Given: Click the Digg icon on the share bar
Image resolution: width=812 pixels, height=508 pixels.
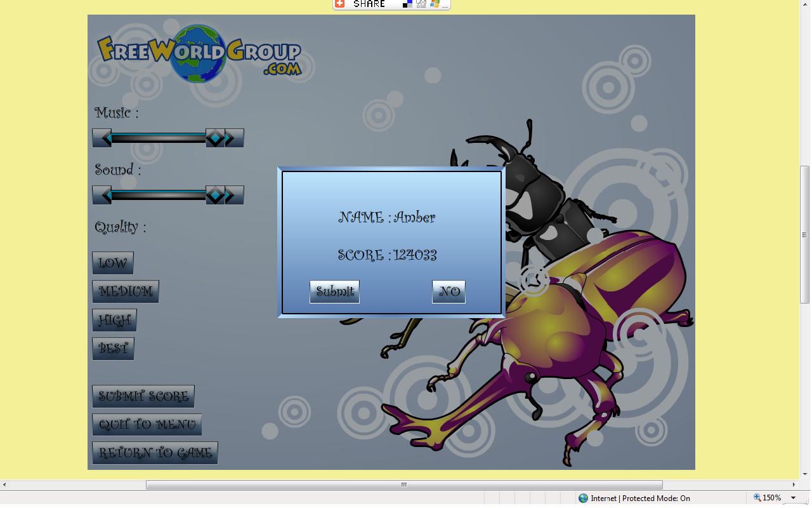Looking at the screenshot, I should coord(422,4).
